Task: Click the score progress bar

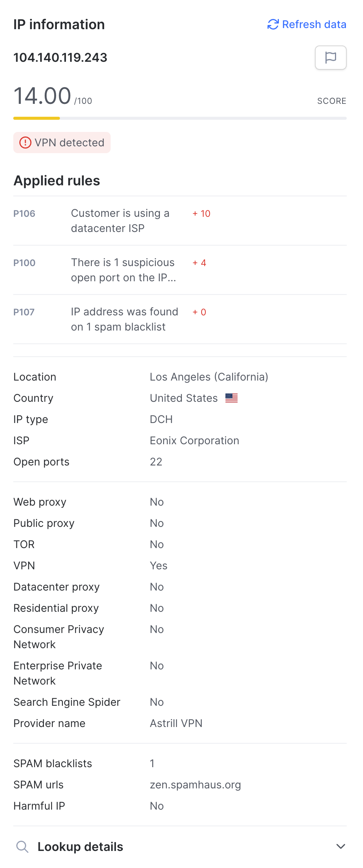Action: (180, 118)
